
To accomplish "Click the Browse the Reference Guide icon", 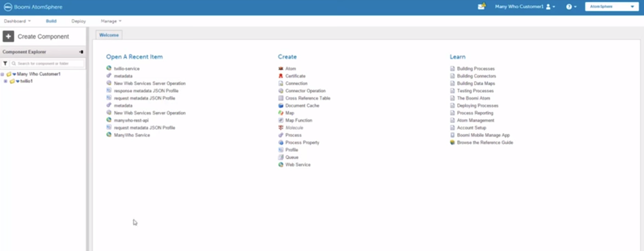I will (453, 143).
